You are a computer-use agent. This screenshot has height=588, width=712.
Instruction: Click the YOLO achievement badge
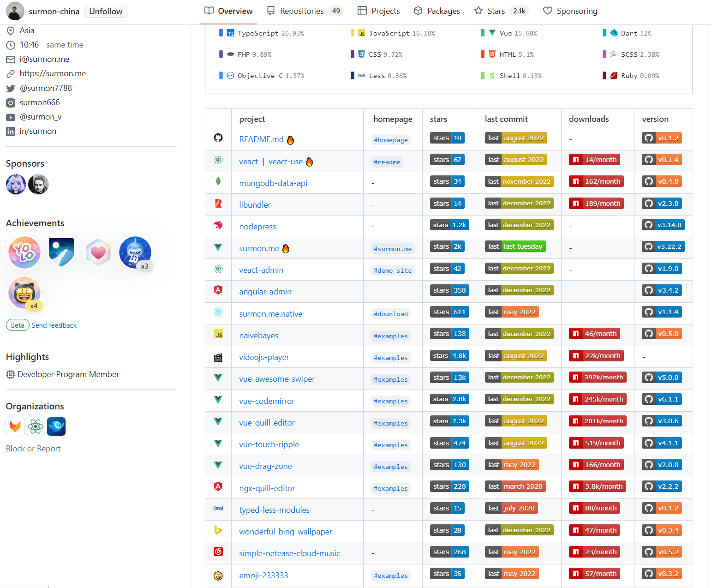coord(24,252)
